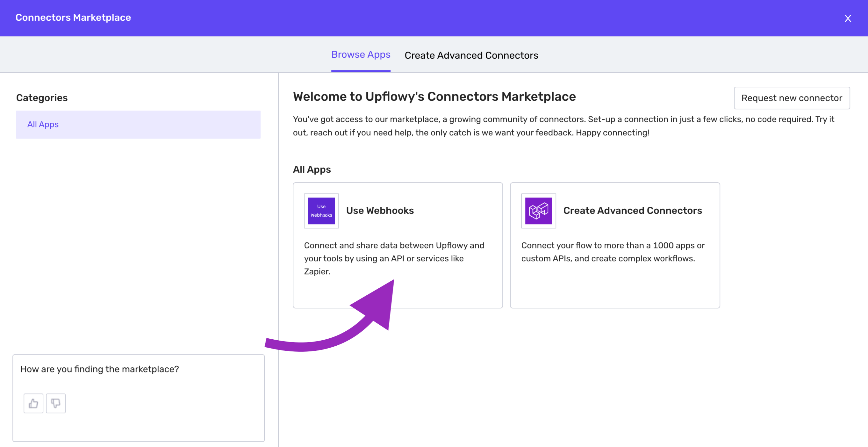Click the 'How are you finding the marketplace?' text
This screenshot has height=447, width=868.
click(99, 369)
